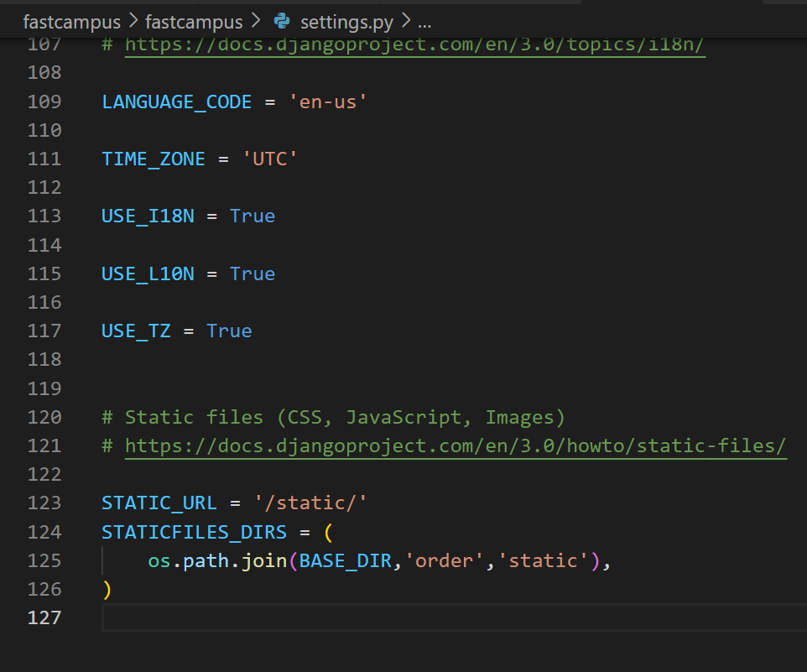The height and width of the screenshot is (672, 807).
Task: Click the 'en-us' string value
Action: (x=328, y=102)
